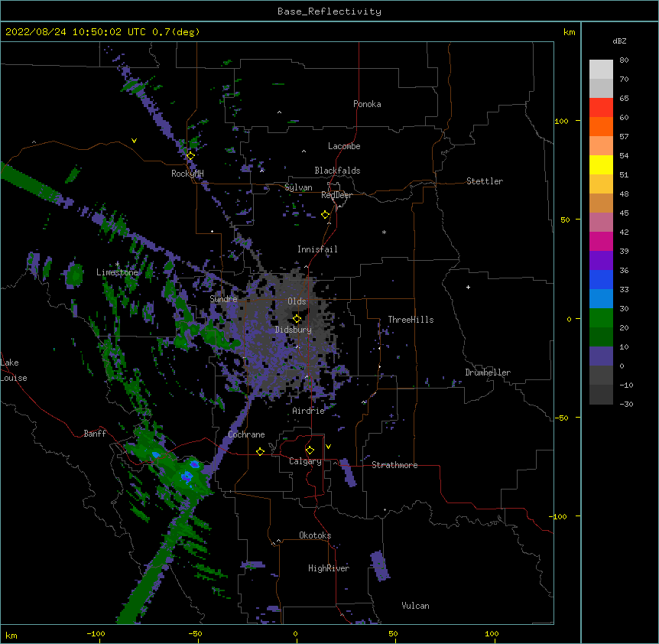Select the Ponoka city label

pos(367,104)
